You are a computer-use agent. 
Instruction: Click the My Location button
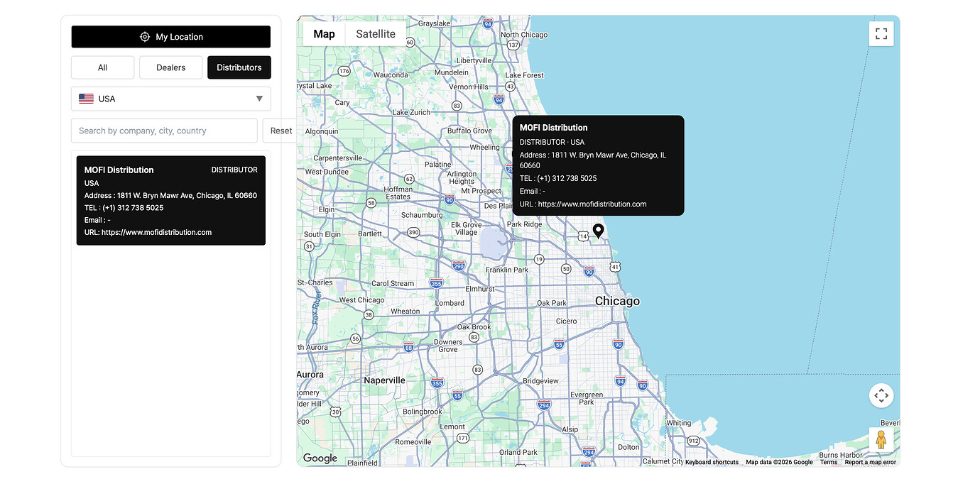[170, 37]
